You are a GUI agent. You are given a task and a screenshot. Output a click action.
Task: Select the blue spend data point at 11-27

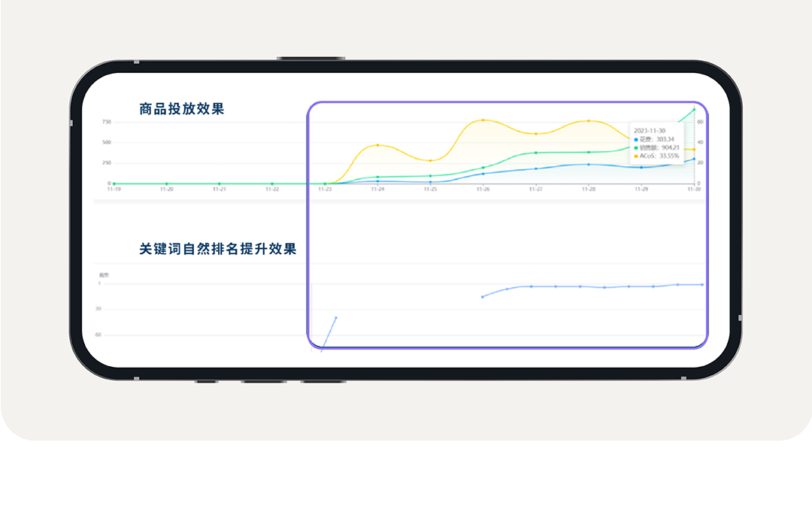536,169
